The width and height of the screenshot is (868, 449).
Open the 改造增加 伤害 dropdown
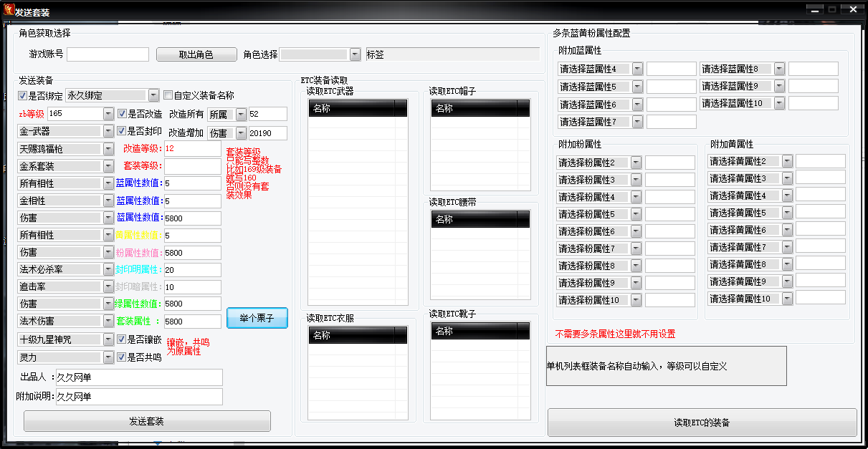click(x=241, y=133)
